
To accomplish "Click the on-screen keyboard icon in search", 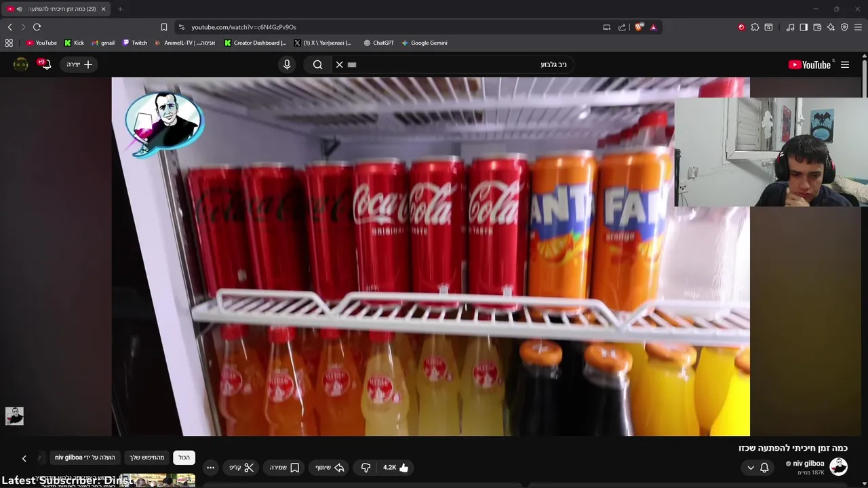I will [352, 64].
